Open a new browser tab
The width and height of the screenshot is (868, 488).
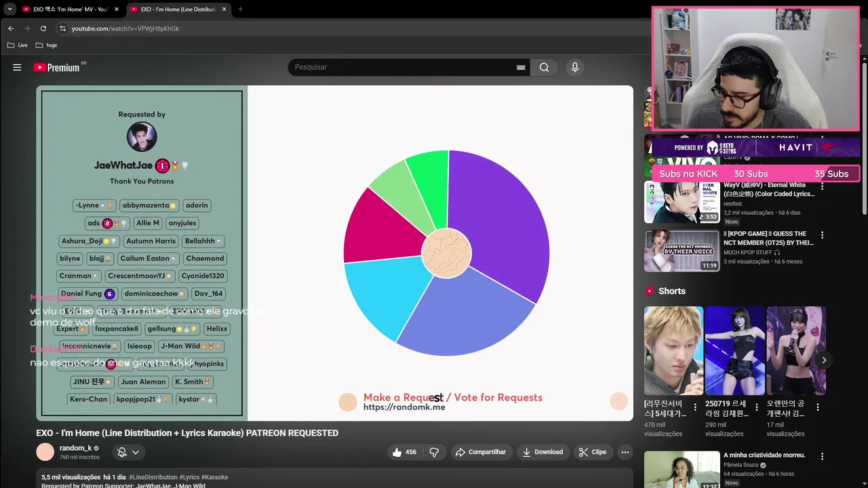240,9
